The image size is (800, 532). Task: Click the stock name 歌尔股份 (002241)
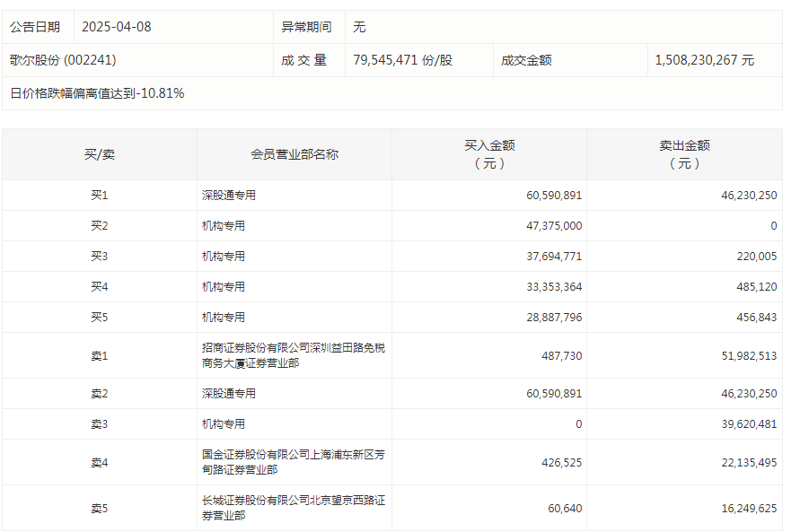coord(63,60)
